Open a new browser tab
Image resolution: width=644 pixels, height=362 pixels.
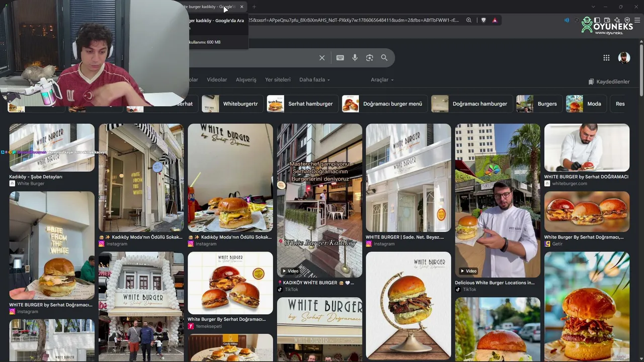point(254,7)
